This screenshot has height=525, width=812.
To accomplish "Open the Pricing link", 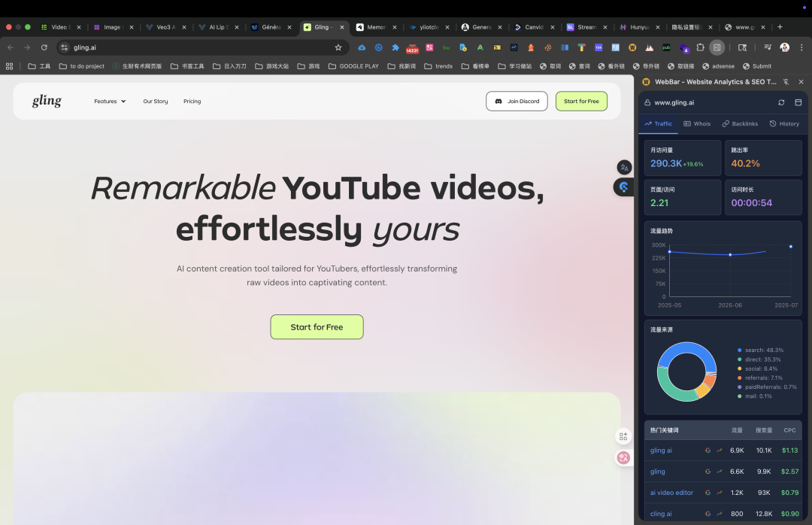I will point(192,102).
